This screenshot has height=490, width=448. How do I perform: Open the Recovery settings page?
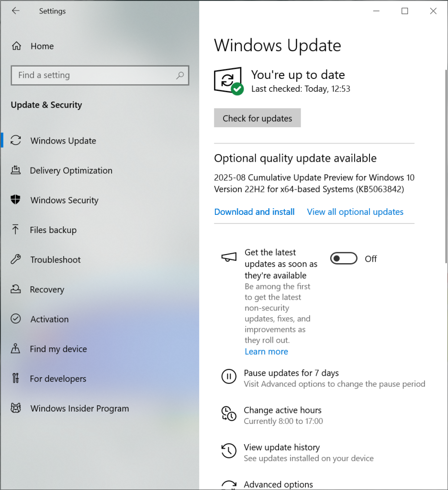[100, 290]
